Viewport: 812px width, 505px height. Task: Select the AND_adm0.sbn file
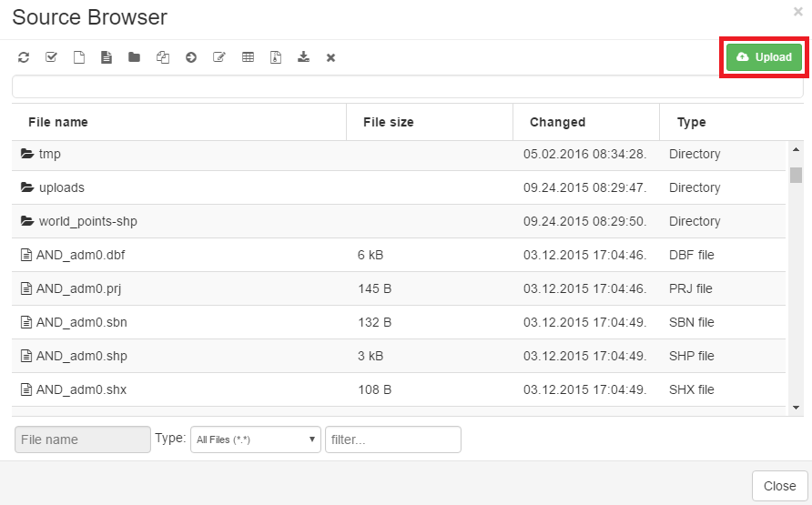(399, 322)
